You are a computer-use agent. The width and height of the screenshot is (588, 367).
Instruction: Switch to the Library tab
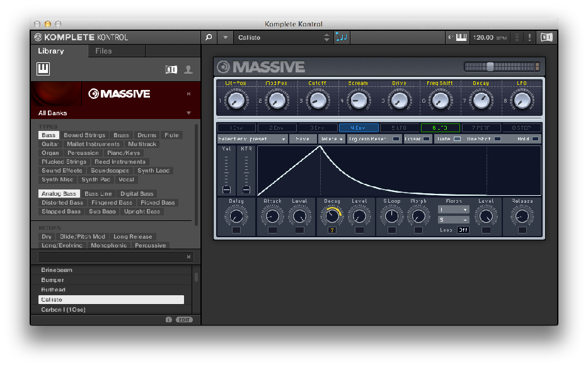(x=51, y=51)
